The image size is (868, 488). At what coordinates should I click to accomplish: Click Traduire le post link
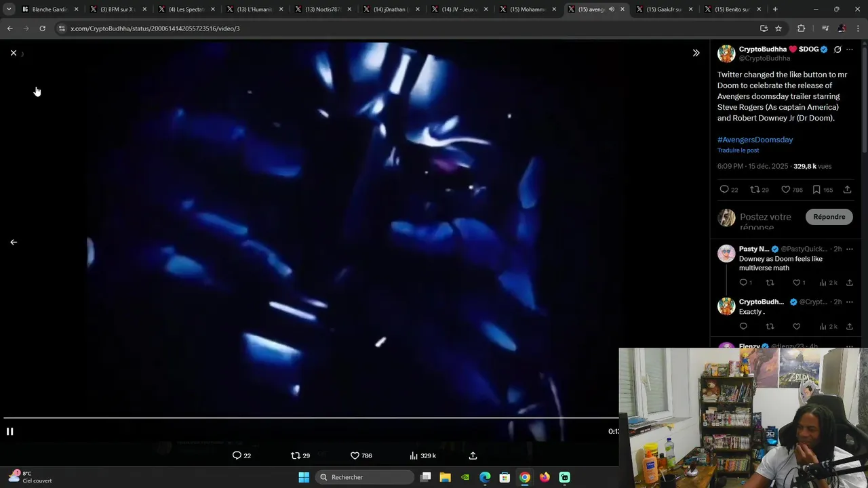click(738, 150)
